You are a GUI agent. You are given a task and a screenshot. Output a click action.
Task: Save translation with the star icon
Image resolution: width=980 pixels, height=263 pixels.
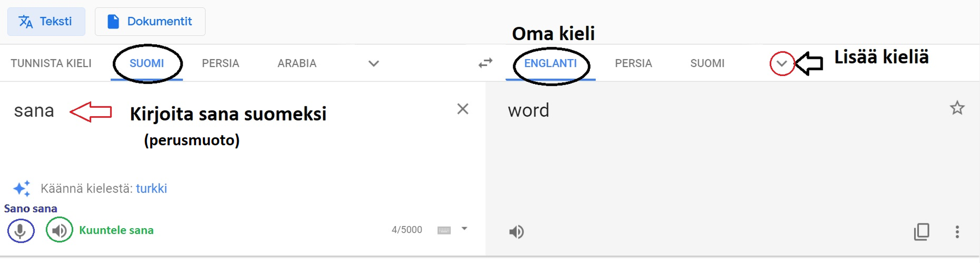coord(957,108)
